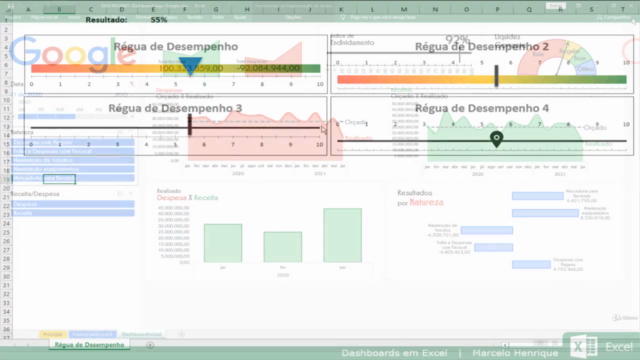Select the Régua de Desempenho sheet tab

[x=89, y=345]
